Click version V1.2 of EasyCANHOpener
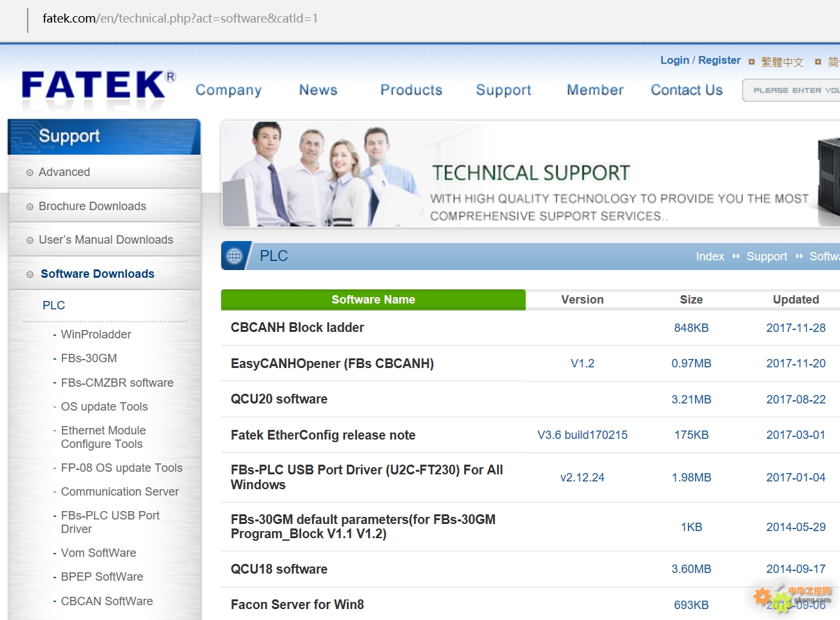This screenshot has width=840, height=620. pyautogui.click(x=582, y=363)
